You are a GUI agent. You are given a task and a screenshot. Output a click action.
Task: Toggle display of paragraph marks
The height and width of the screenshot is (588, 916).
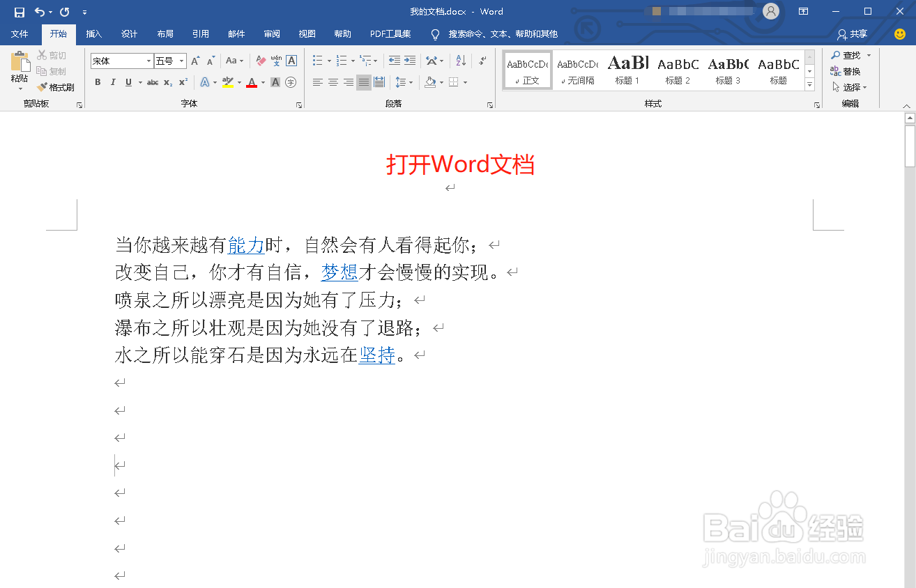(x=482, y=60)
